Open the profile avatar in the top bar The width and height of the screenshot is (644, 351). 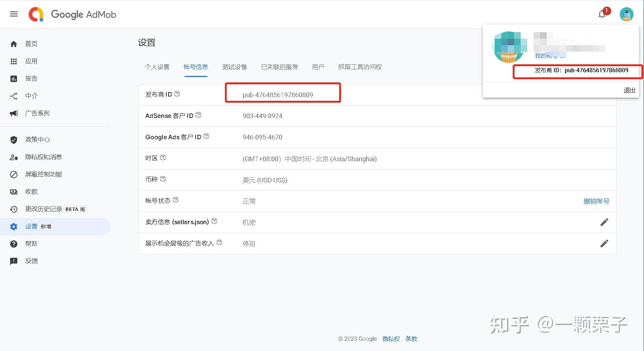click(626, 14)
